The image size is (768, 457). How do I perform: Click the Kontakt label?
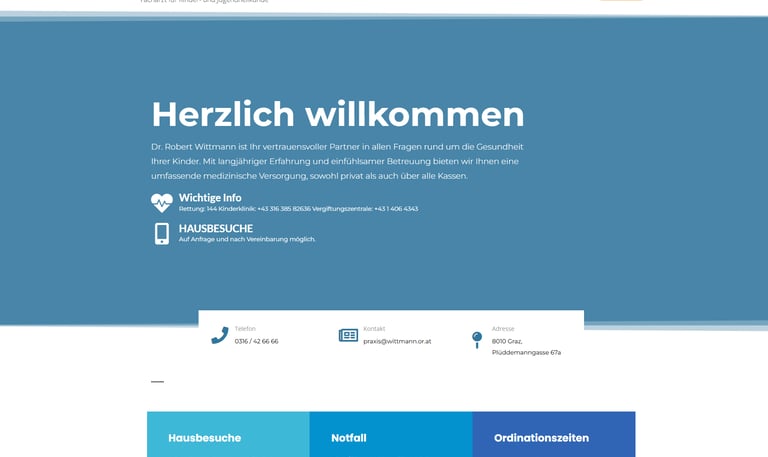pos(374,329)
